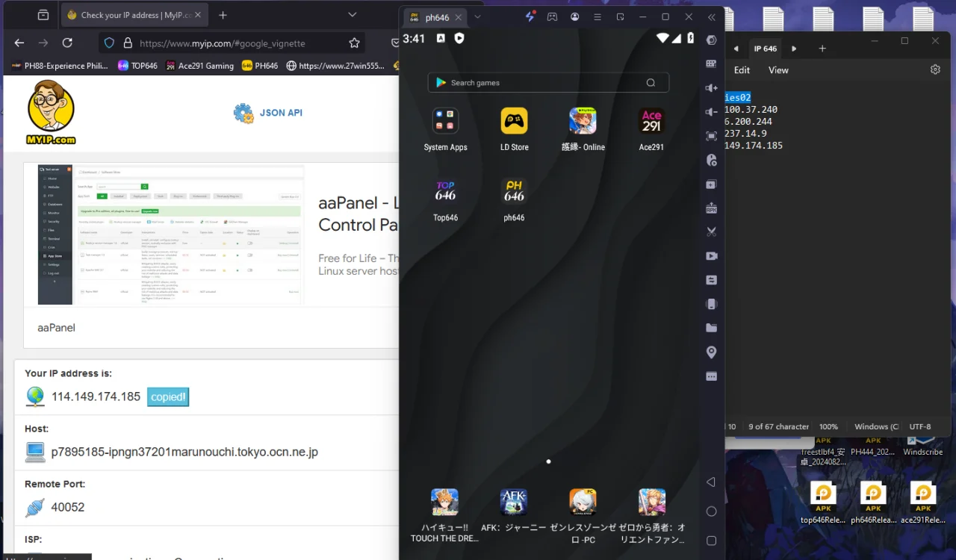Open Notepad settings gear
This screenshot has width=956, height=560.
935,69
